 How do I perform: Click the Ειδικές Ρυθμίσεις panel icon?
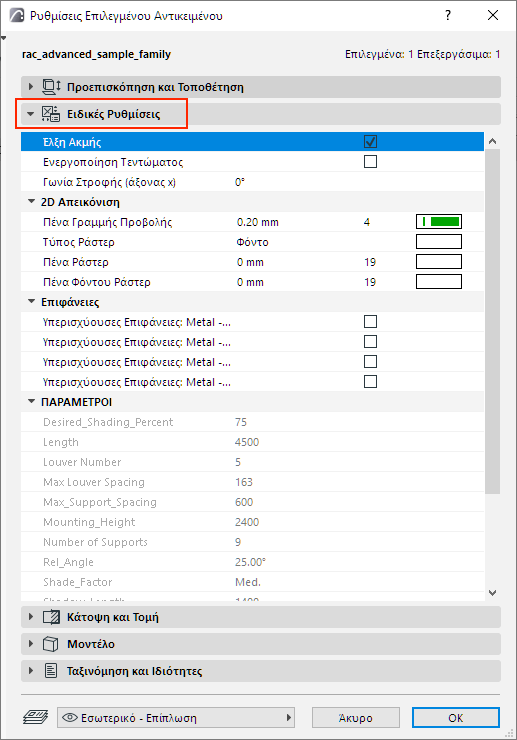51,114
